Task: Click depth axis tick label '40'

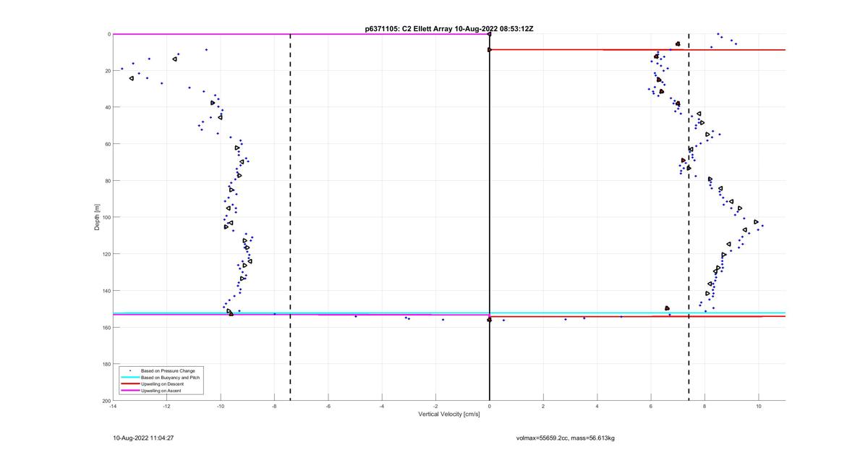Action: pyautogui.click(x=107, y=107)
